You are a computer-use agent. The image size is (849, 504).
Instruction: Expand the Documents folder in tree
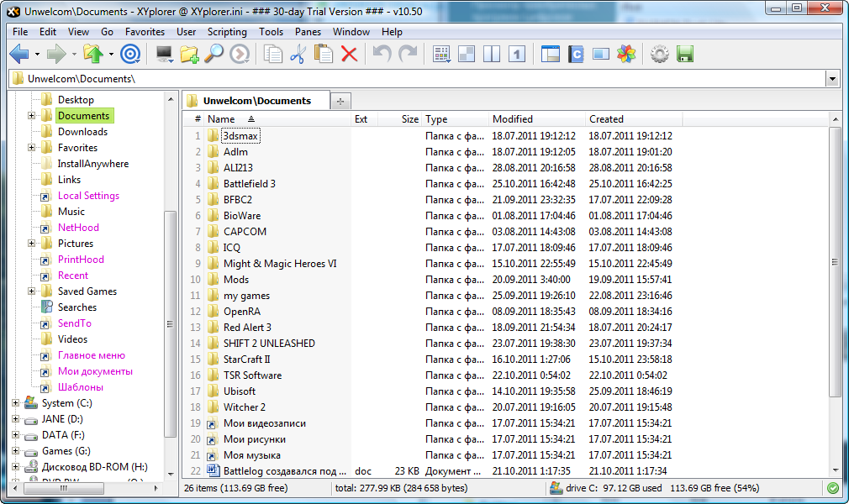tap(32, 116)
